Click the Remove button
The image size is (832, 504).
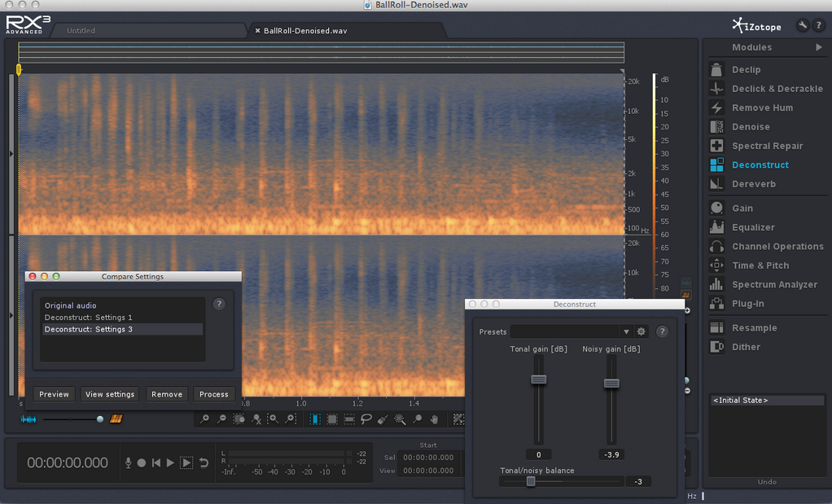coord(167,394)
